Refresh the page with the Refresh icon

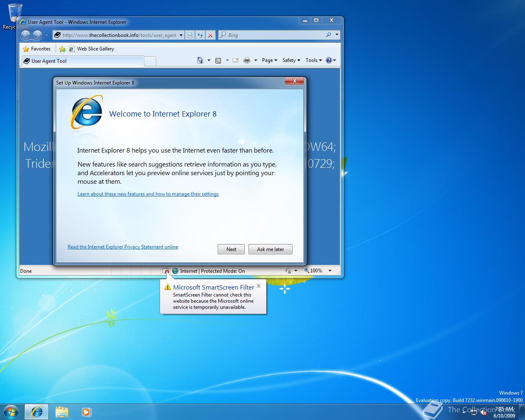point(200,35)
